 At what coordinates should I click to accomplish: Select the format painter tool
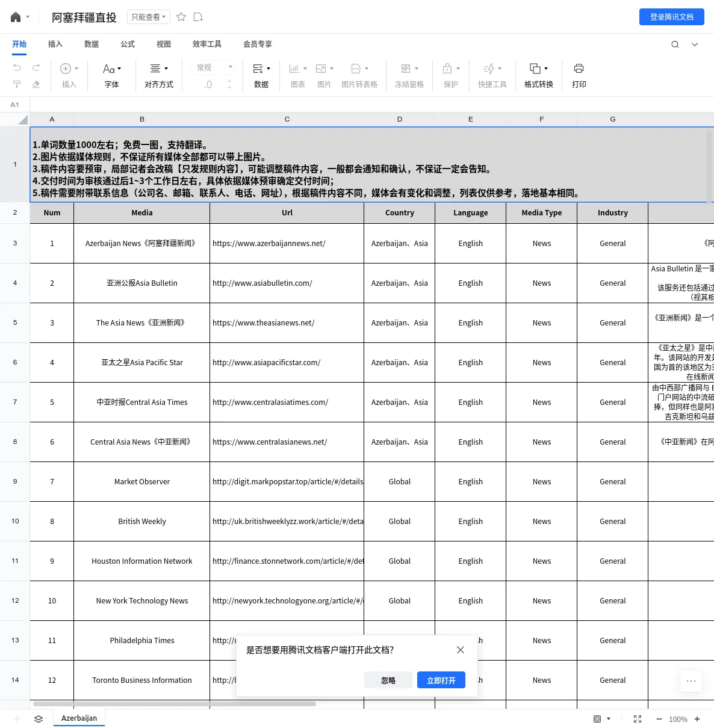17,84
